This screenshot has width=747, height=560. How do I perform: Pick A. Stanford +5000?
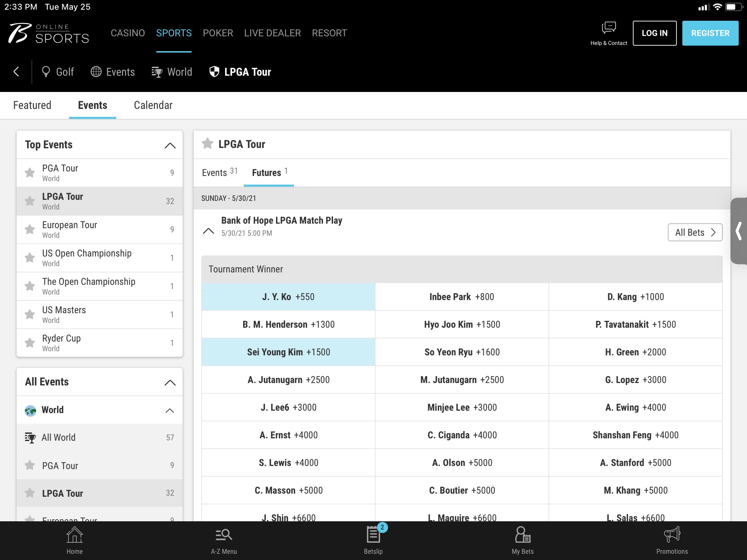click(635, 463)
